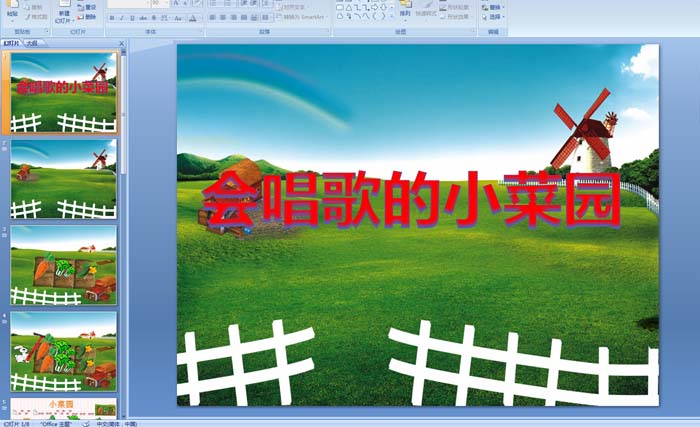The height and width of the screenshot is (427, 700).
Task: Center the paragraph text
Action: [x=223, y=17]
